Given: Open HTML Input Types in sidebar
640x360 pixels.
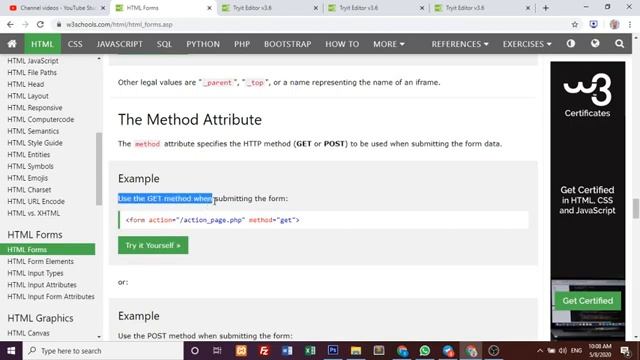Looking at the screenshot, I should [35, 273].
